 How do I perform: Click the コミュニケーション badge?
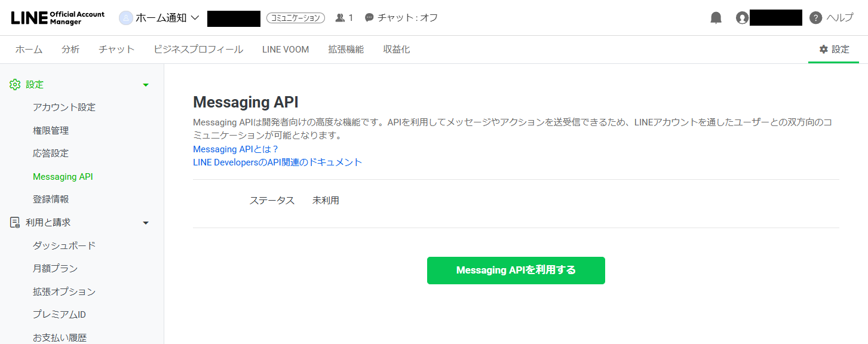(x=296, y=18)
